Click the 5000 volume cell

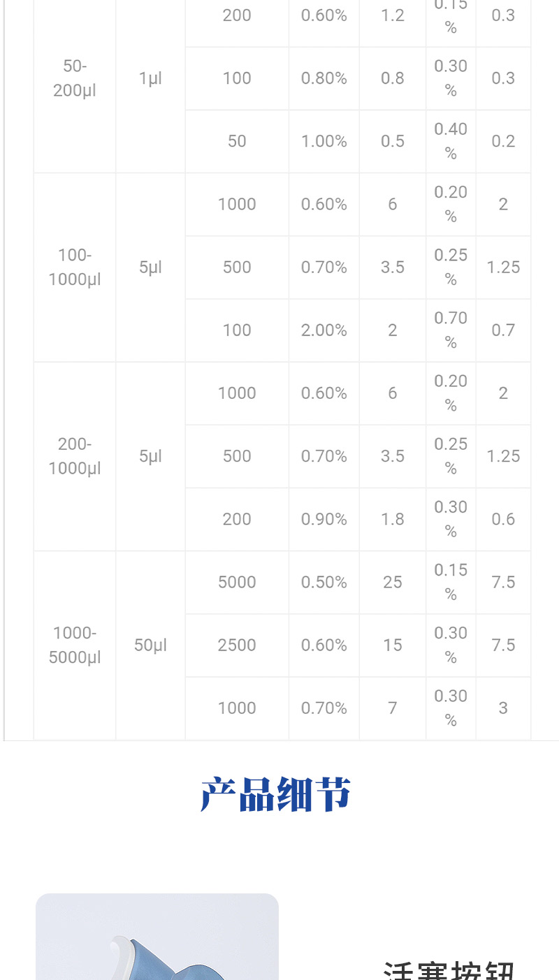(237, 583)
